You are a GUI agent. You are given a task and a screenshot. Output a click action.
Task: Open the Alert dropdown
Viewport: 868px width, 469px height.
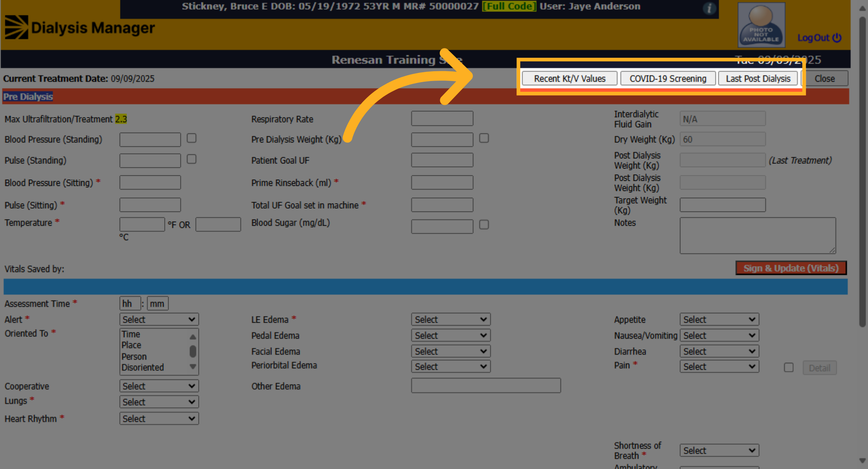pyautogui.click(x=159, y=319)
